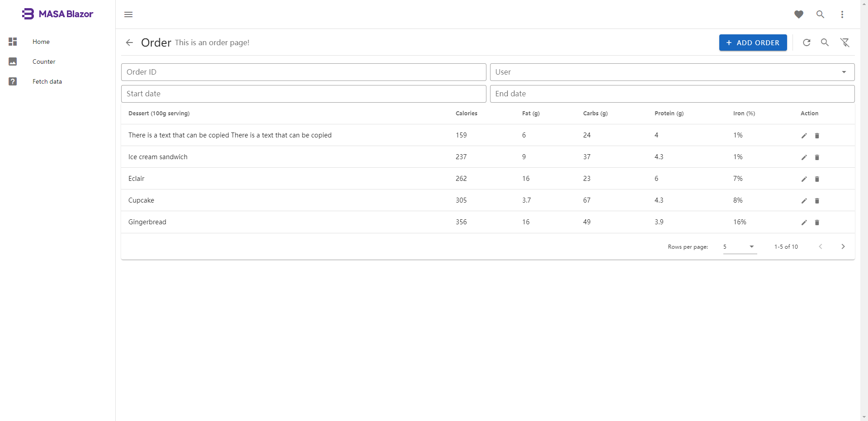The image size is (868, 421).
Task: Go back using the arrow beside Order
Action: [129, 43]
